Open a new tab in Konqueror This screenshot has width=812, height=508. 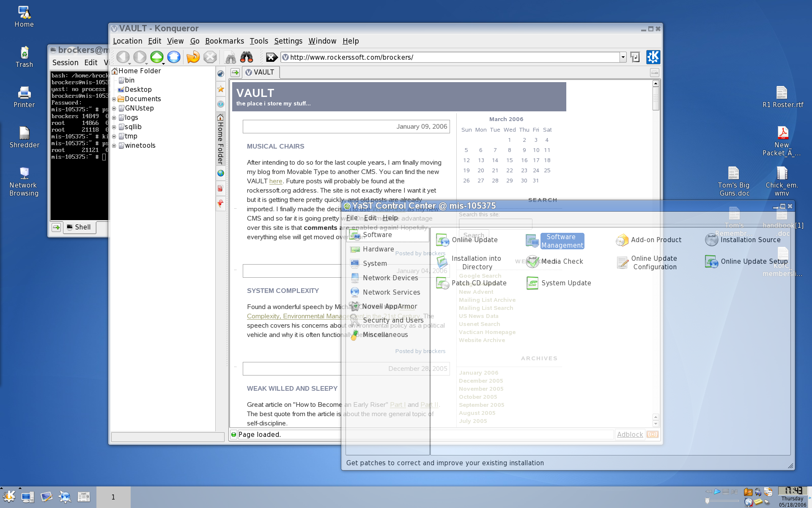pyautogui.click(x=235, y=72)
